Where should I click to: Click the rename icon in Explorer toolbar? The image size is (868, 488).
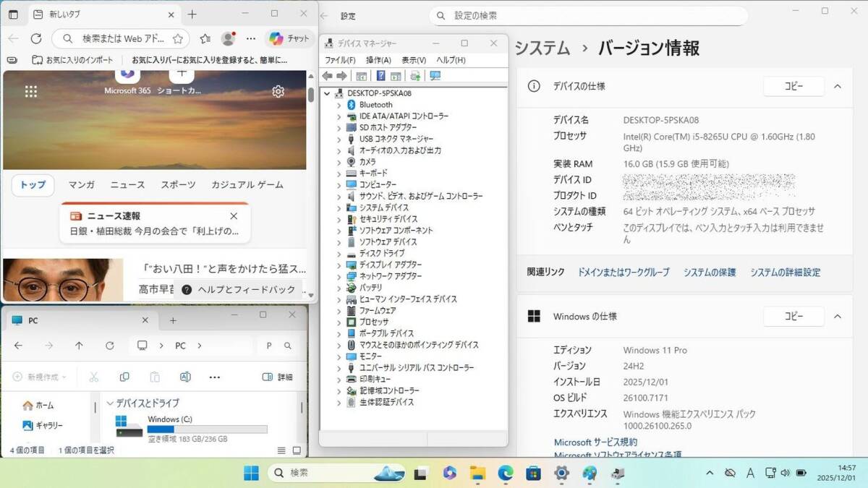click(x=185, y=377)
